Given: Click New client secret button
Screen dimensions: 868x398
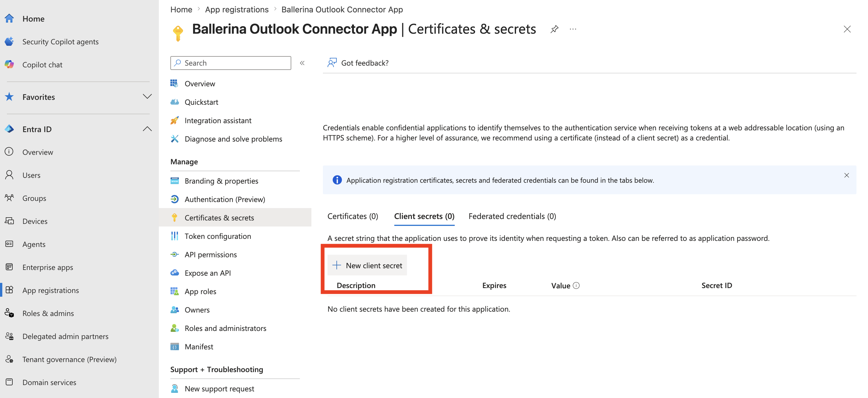Looking at the screenshot, I should (x=367, y=265).
